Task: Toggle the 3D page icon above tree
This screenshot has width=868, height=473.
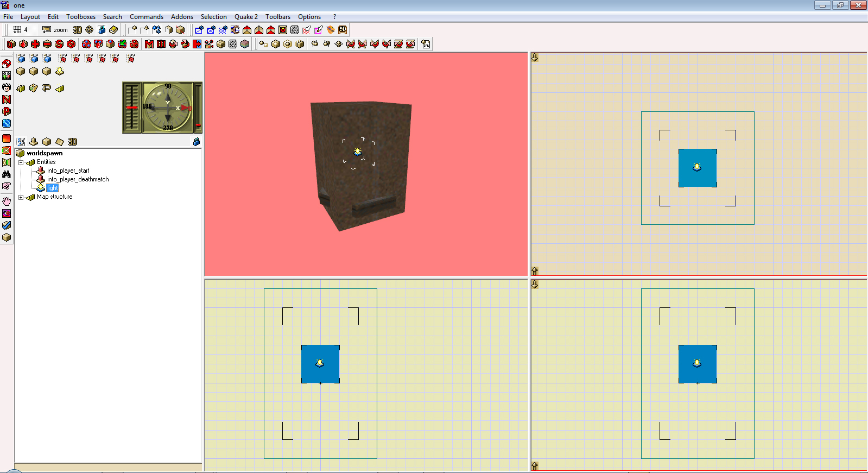Action: [x=73, y=142]
